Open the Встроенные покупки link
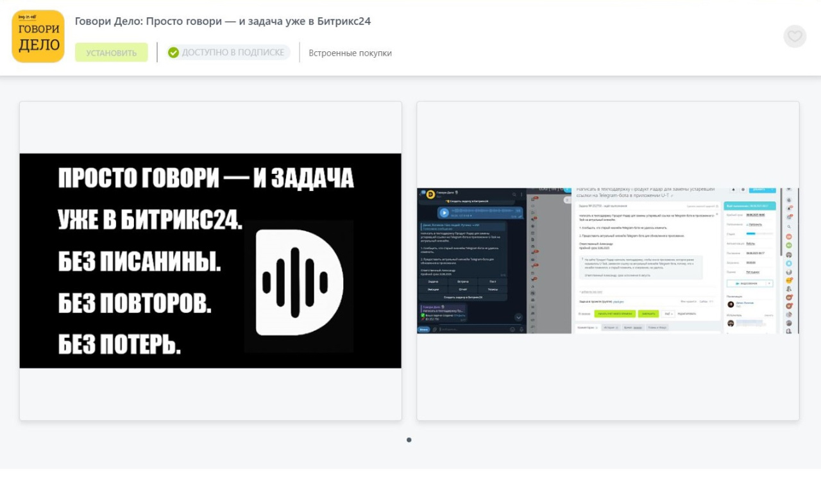 pos(350,53)
